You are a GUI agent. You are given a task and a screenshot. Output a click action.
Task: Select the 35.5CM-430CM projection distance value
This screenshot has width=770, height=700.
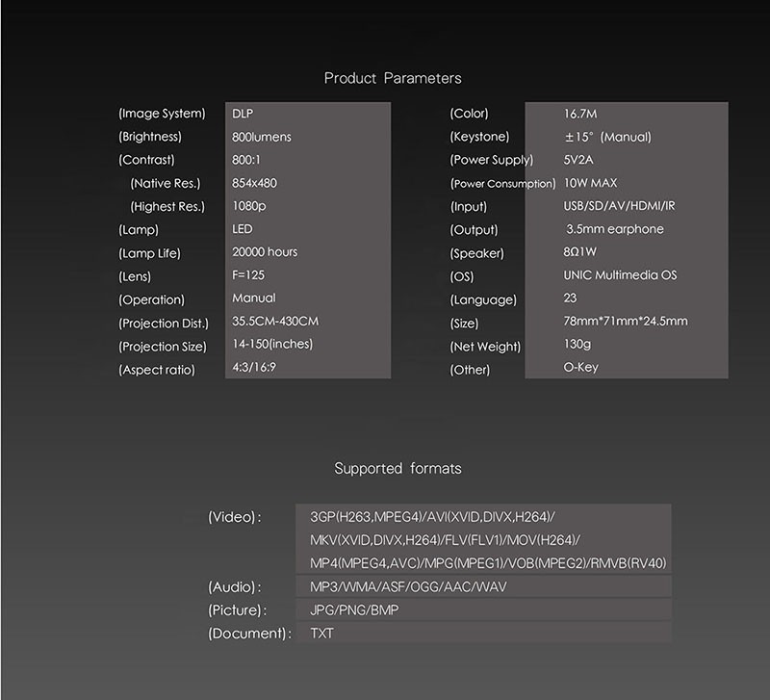point(275,322)
